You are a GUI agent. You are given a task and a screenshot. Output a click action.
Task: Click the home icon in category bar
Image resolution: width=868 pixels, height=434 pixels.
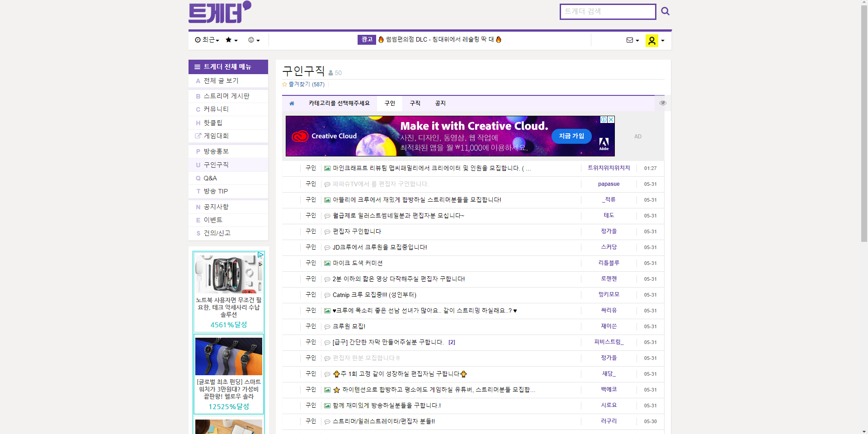pyautogui.click(x=292, y=104)
